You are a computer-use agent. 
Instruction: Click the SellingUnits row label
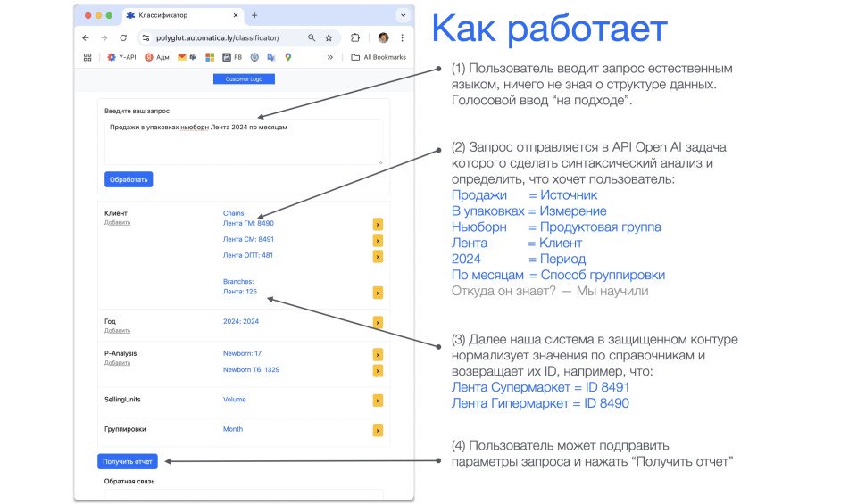pyautogui.click(x=122, y=399)
